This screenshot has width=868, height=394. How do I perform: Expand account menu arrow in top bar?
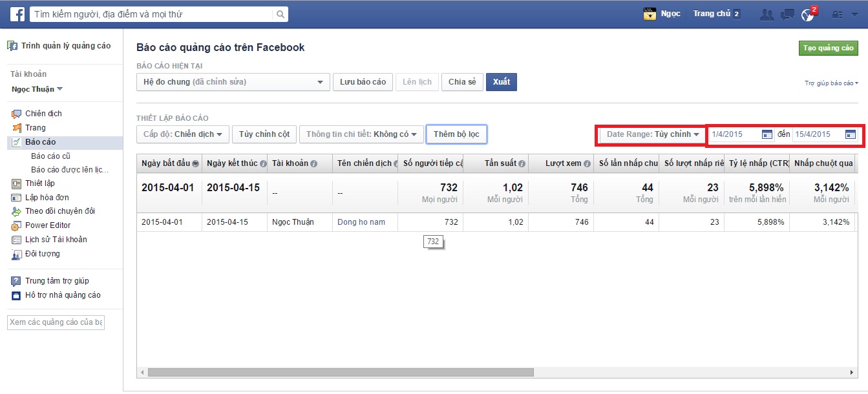[854, 14]
